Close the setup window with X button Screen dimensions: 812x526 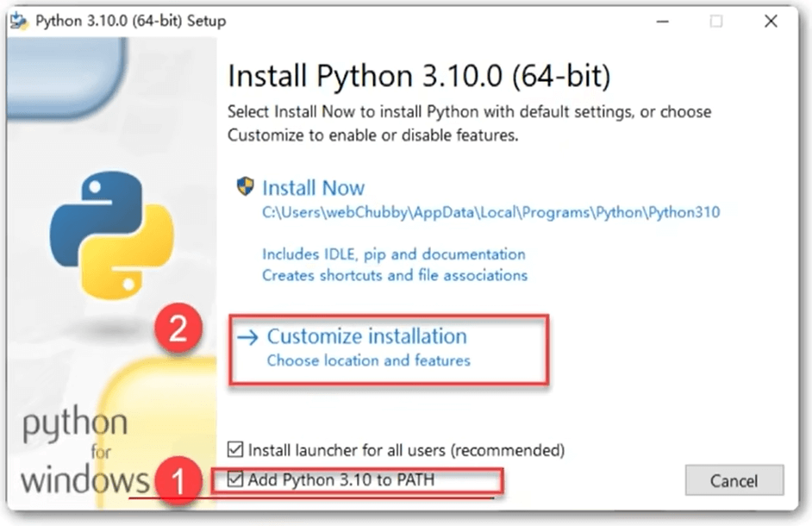click(x=771, y=22)
